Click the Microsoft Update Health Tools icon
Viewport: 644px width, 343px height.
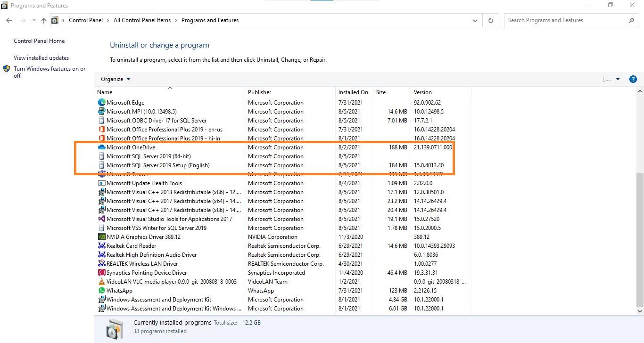(x=101, y=183)
